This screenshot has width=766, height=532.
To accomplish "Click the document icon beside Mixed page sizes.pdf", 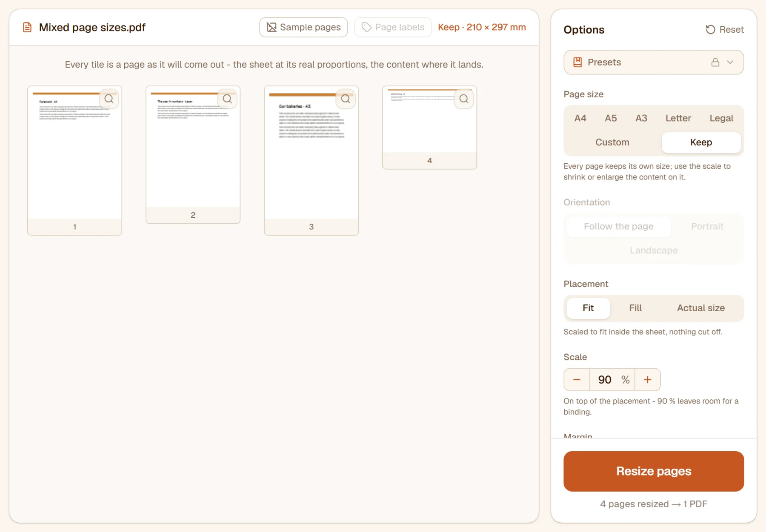I will tap(27, 28).
